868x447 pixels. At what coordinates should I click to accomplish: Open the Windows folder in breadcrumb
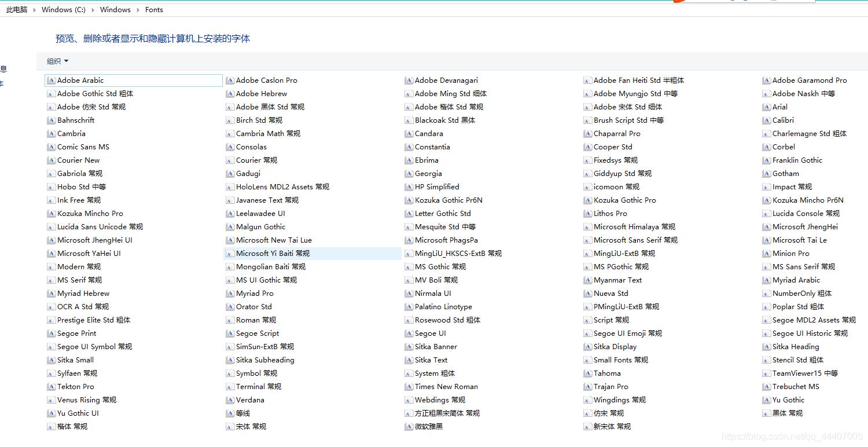coord(115,10)
